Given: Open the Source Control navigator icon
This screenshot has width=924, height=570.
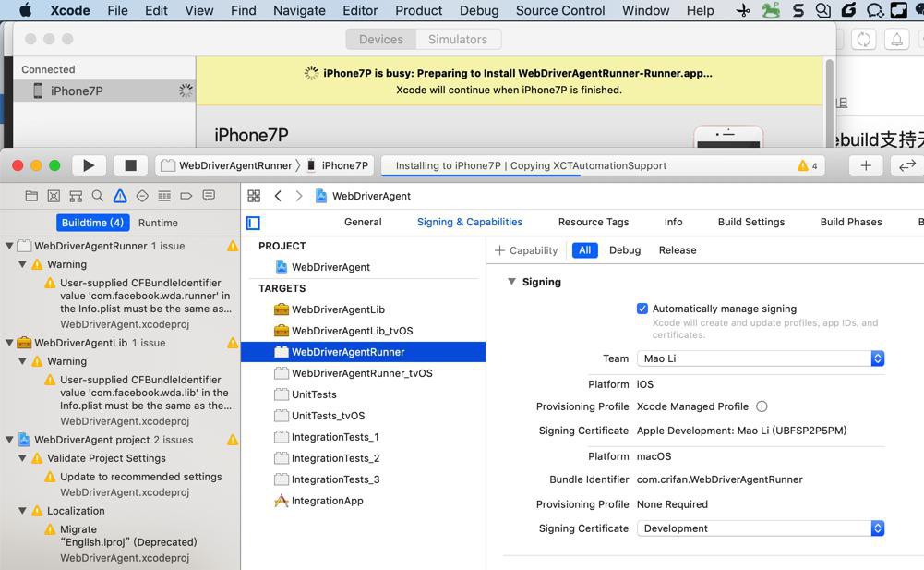Looking at the screenshot, I should (x=54, y=196).
